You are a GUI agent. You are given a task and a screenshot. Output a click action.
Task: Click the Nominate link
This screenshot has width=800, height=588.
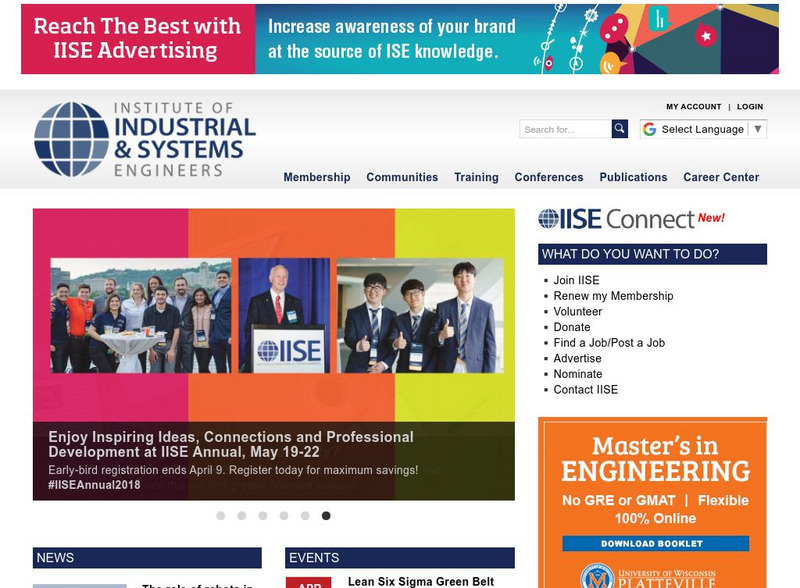point(578,374)
